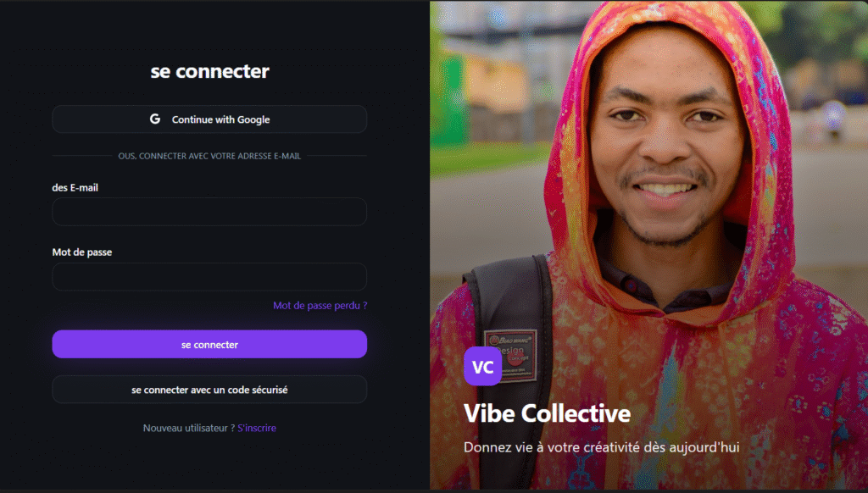Screen dimensions: 868x493
Task: Click the connecter avec votre adresse e-mail divider
Action: [209, 156]
